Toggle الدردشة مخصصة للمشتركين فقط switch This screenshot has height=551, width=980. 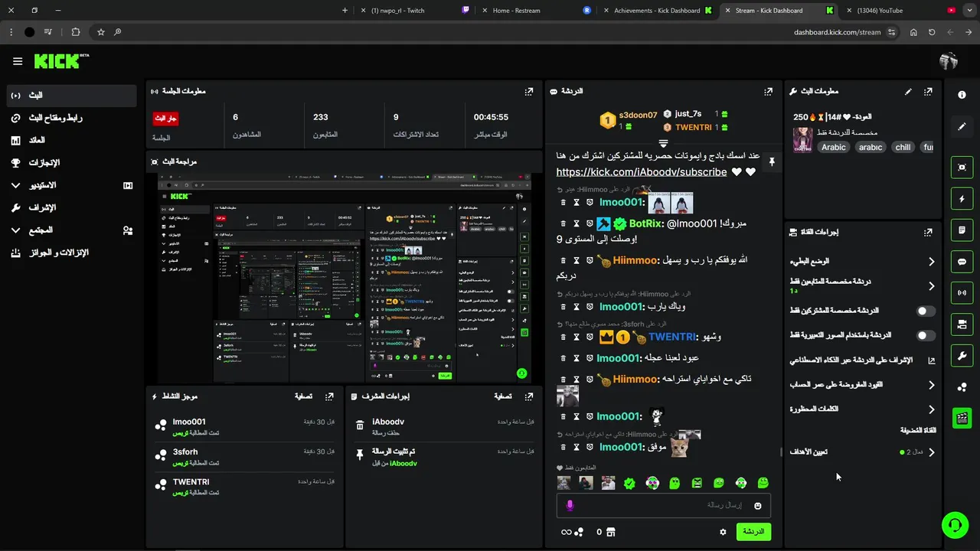926,311
